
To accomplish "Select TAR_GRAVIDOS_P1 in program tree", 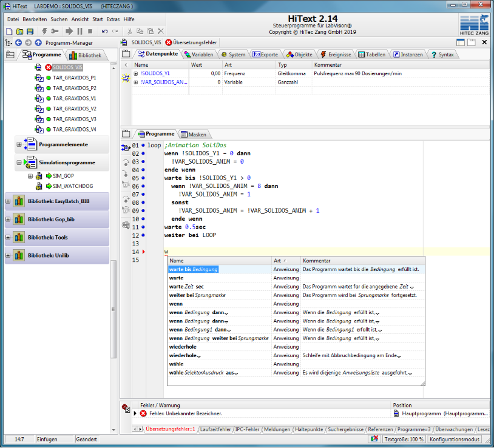I will tap(75, 78).
